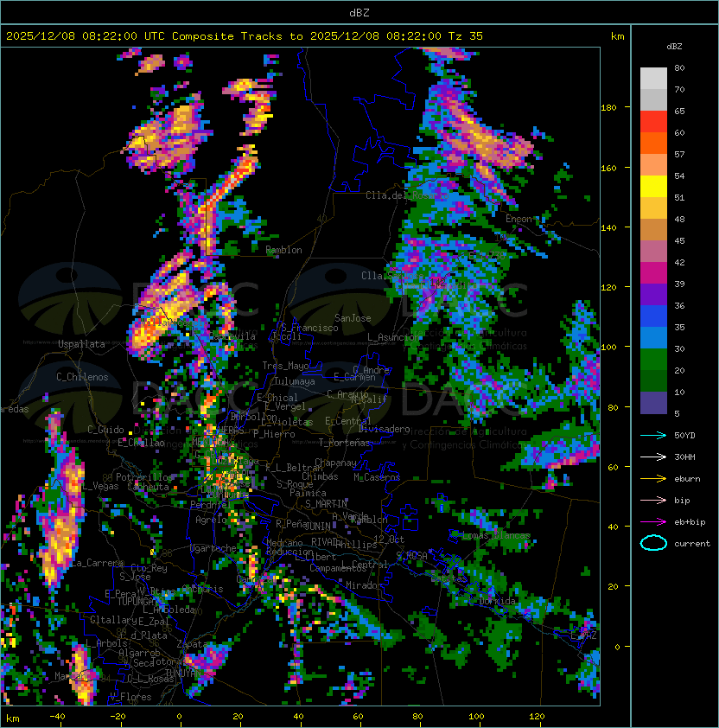Click the cyan 50YD arrow legend icon
This screenshot has height=728, width=719.
point(653,436)
